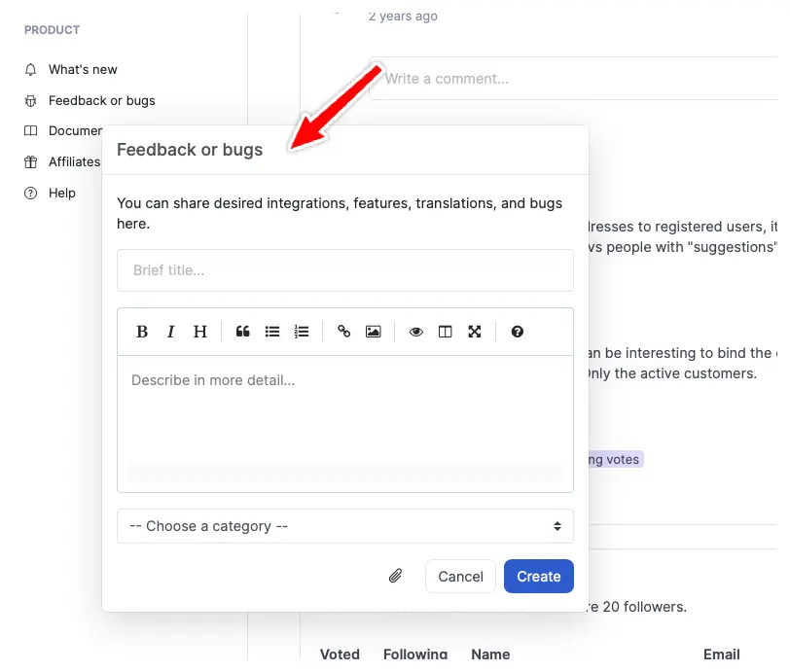Click Create to submit feedback

point(538,577)
